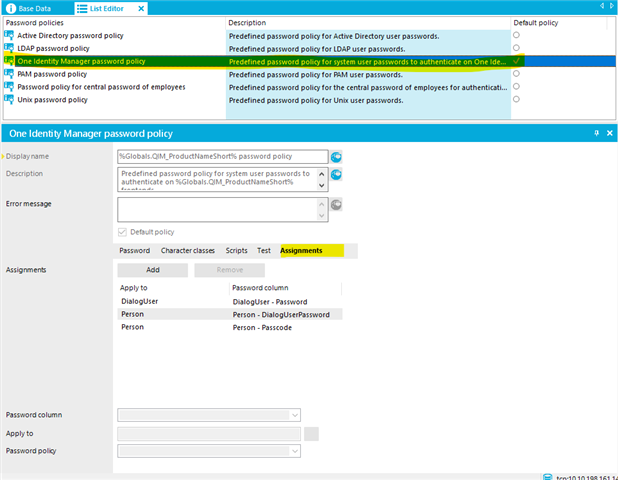This screenshot has width=618, height=480.
Task: Sort by Default policy column header
Action: point(559,23)
